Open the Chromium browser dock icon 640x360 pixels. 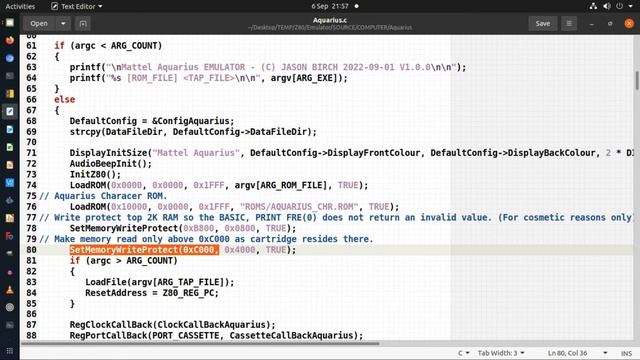[x=10, y=58]
